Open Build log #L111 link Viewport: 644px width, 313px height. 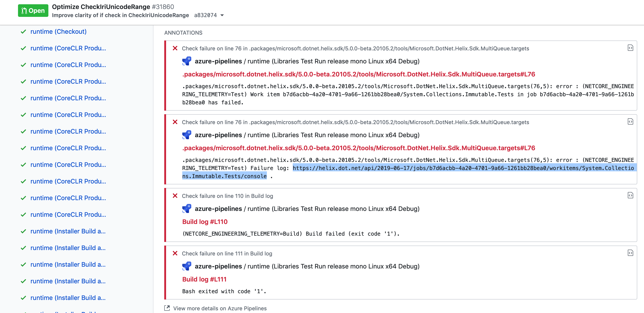click(x=204, y=279)
